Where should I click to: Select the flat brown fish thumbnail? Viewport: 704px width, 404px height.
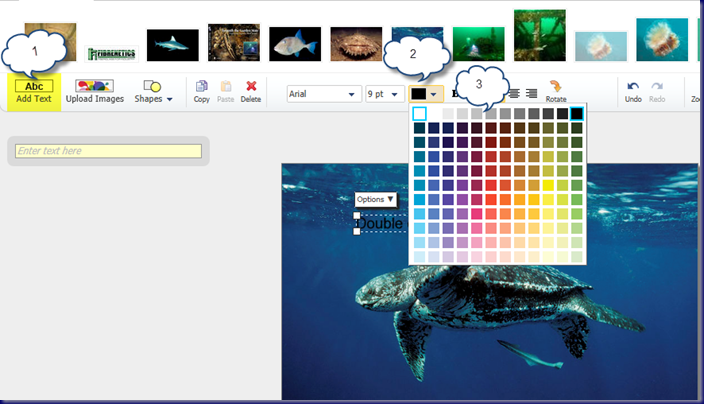(356, 44)
